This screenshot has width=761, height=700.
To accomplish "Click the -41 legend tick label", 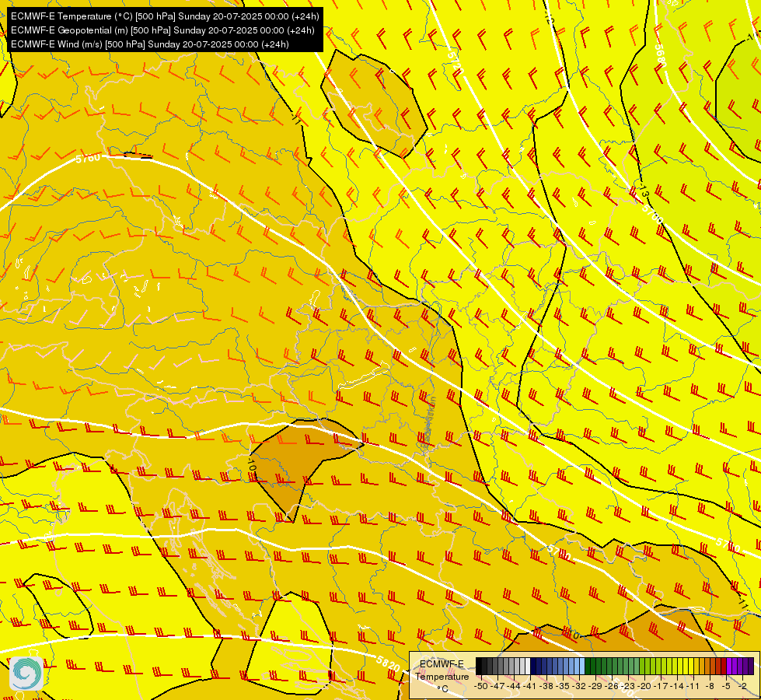I will pyautogui.click(x=530, y=686).
